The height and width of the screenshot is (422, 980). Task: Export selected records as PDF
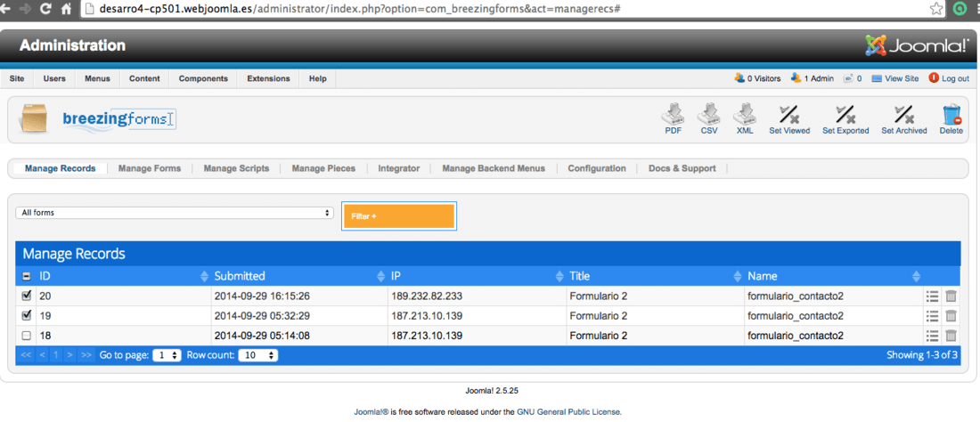coord(674,118)
